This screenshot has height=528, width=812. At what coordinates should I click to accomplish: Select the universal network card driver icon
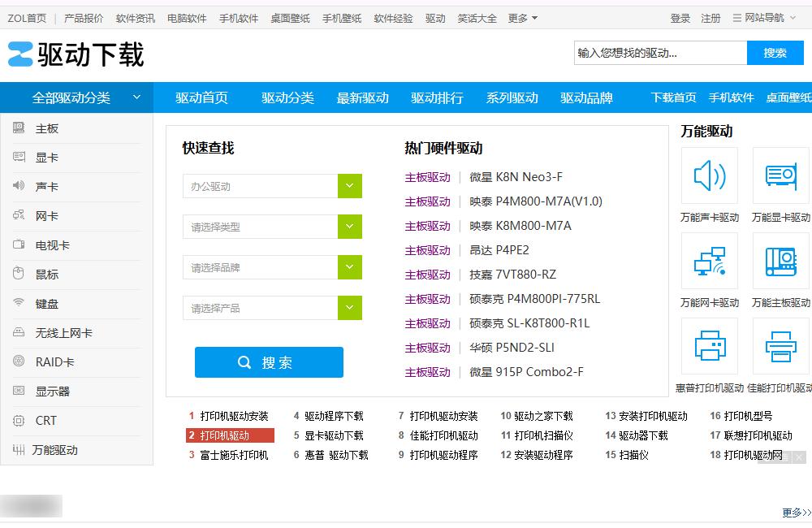click(709, 261)
